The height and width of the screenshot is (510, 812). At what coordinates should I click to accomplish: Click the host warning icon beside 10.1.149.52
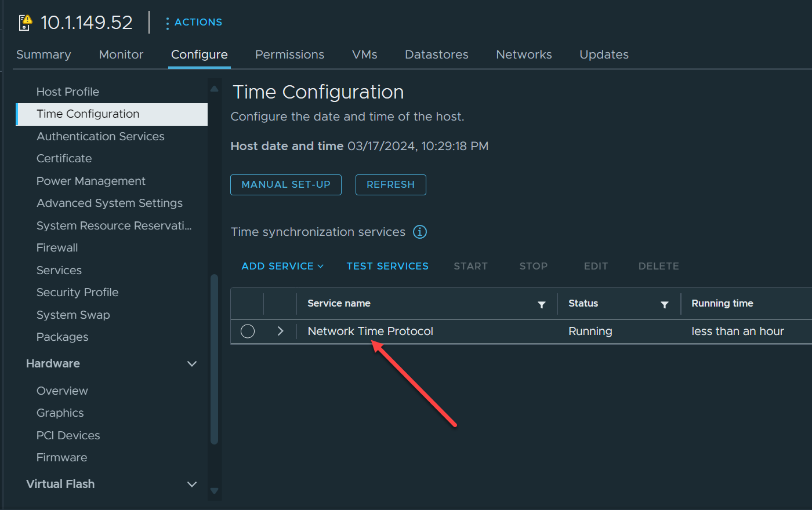25,23
